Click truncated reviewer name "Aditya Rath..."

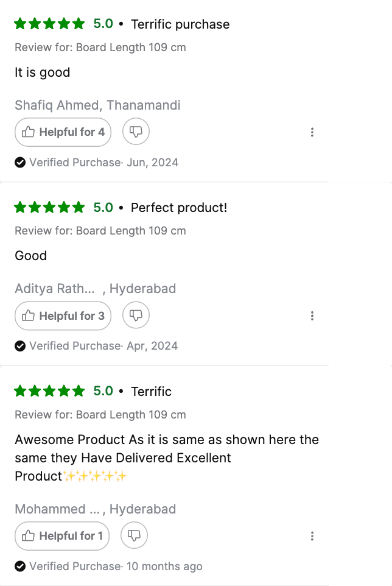(55, 289)
